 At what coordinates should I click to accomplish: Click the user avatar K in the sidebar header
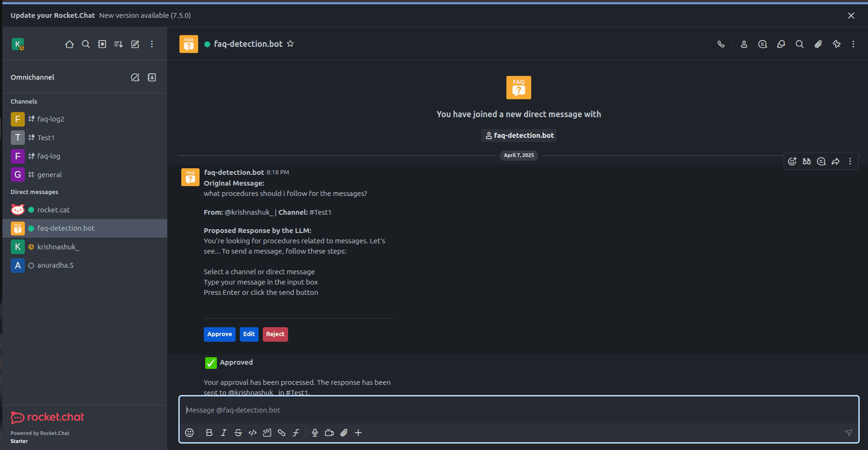[x=18, y=44]
